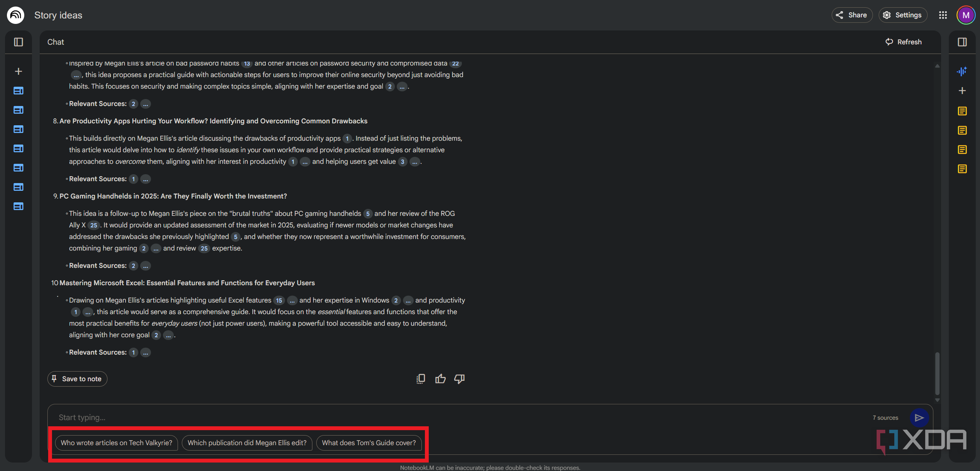Image resolution: width=980 pixels, height=471 pixels.
Task: Share the notebook
Action: [852, 15]
